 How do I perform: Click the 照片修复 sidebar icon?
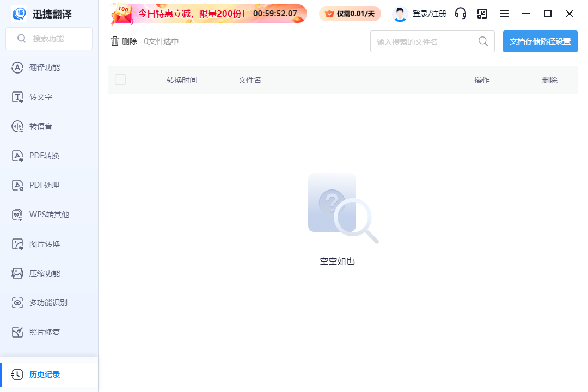click(17, 332)
